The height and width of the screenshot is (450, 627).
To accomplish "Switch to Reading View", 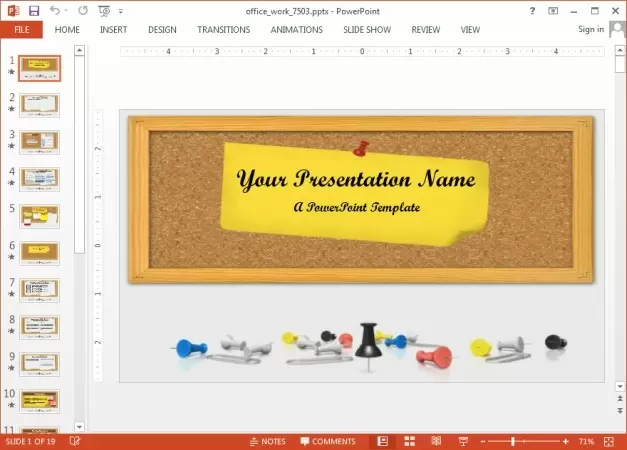I will pyautogui.click(x=436, y=441).
